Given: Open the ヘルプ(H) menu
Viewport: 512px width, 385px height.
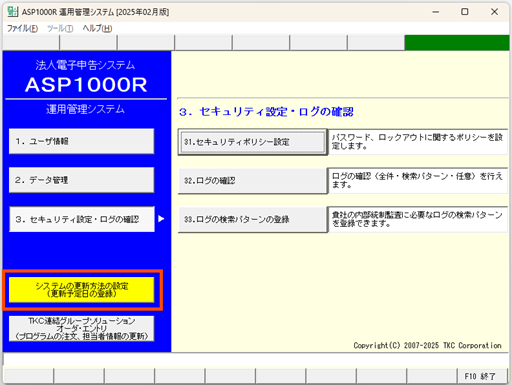Looking at the screenshot, I should pyautogui.click(x=97, y=29).
